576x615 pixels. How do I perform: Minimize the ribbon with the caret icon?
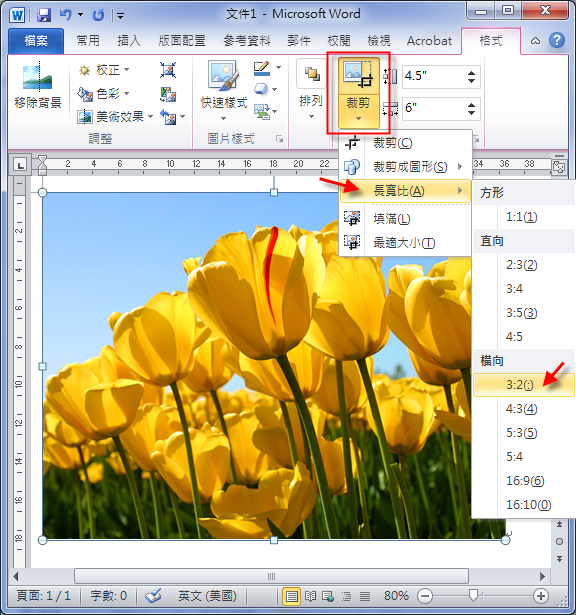535,40
